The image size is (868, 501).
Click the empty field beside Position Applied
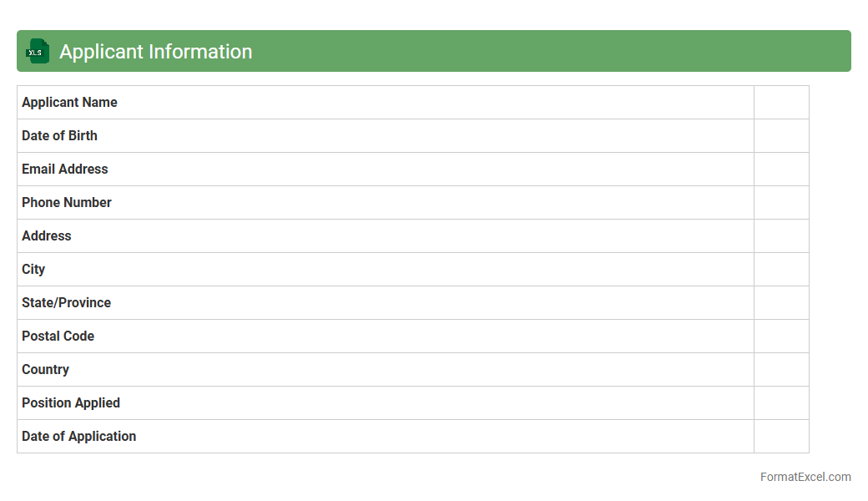(781, 403)
